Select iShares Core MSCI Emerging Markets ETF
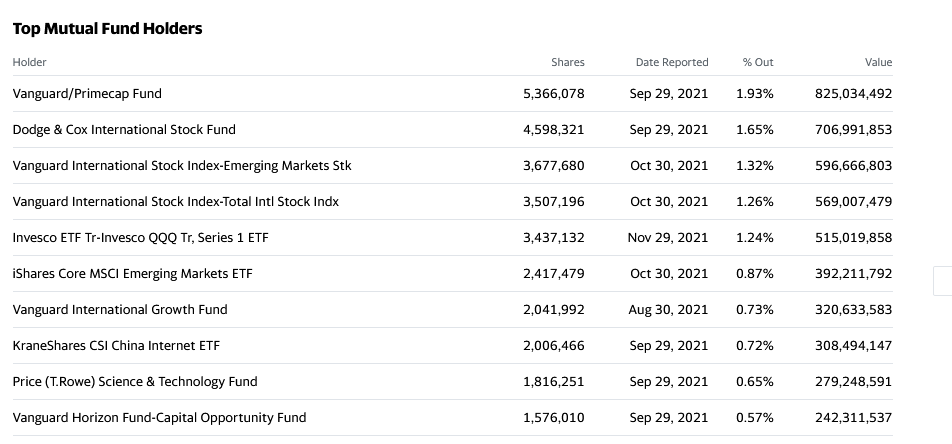 point(132,273)
